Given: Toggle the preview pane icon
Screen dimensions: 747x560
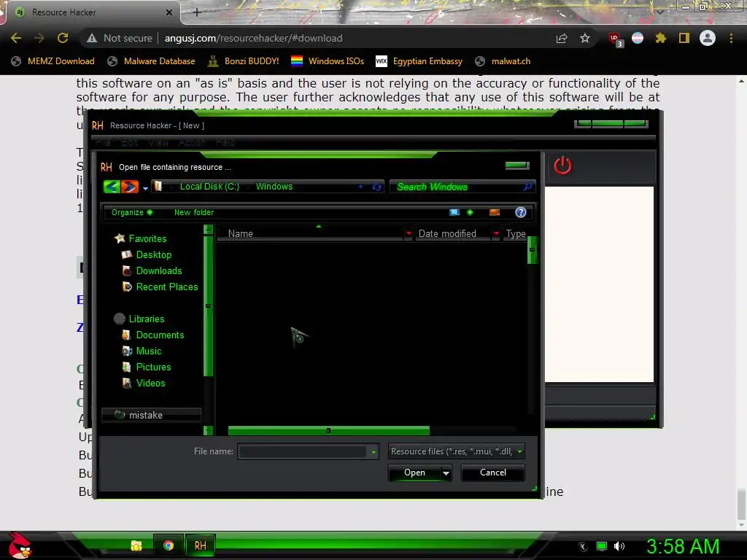Looking at the screenshot, I should (x=495, y=212).
